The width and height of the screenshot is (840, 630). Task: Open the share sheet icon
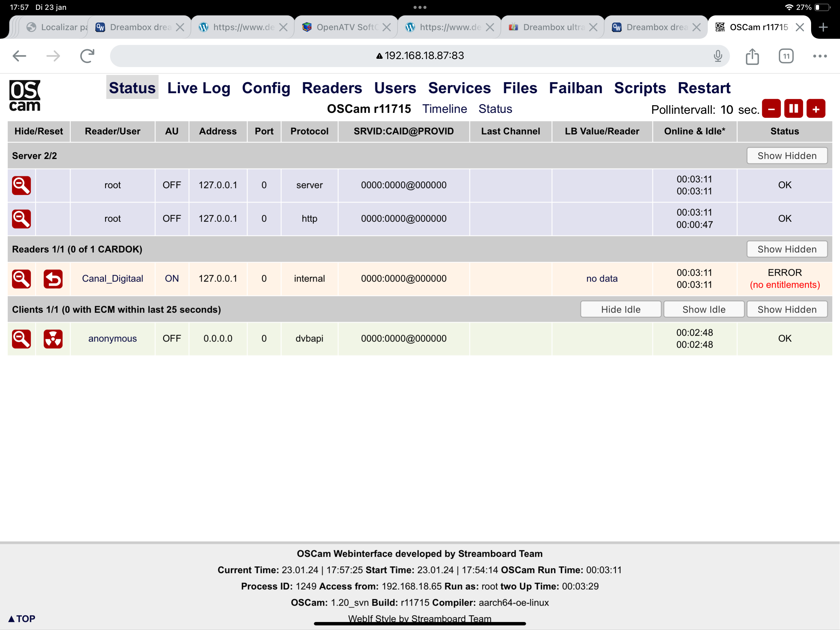(752, 56)
